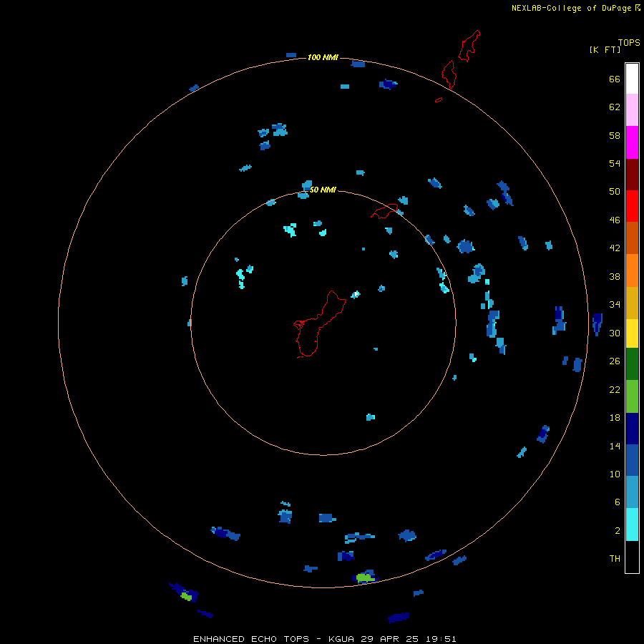Click the 2 legend value

point(618,531)
